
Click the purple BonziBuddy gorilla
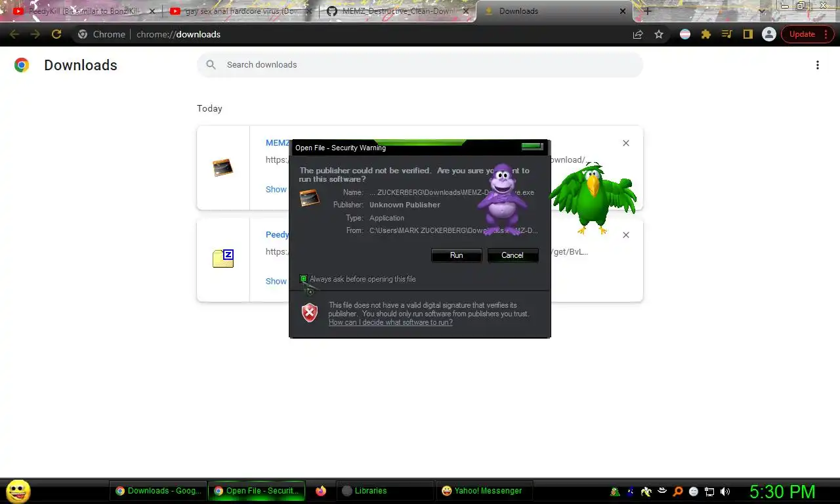(502, 199)
